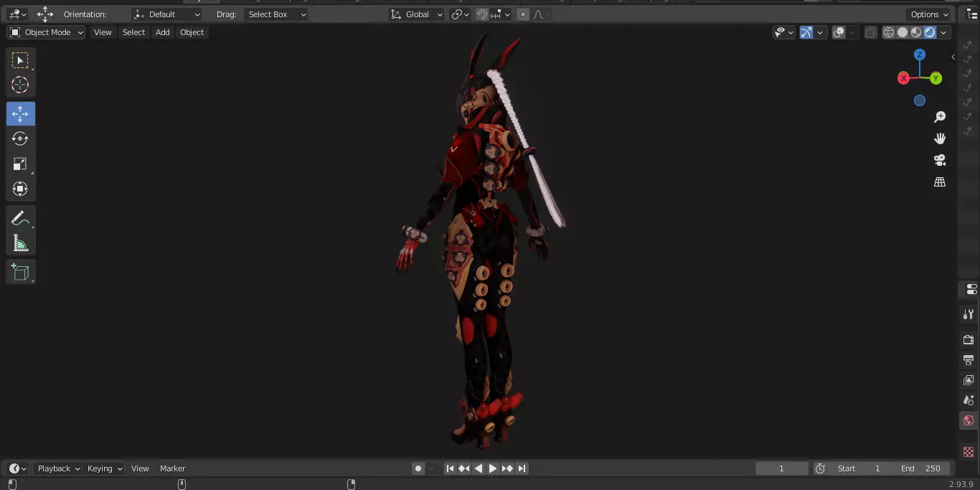Select the Add Cube tool

[x=21, y=272]
